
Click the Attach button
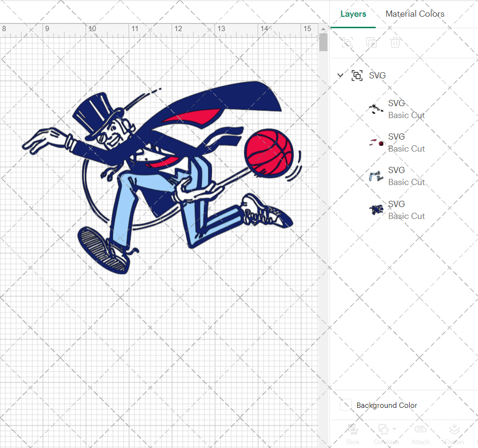coord(420,434)
